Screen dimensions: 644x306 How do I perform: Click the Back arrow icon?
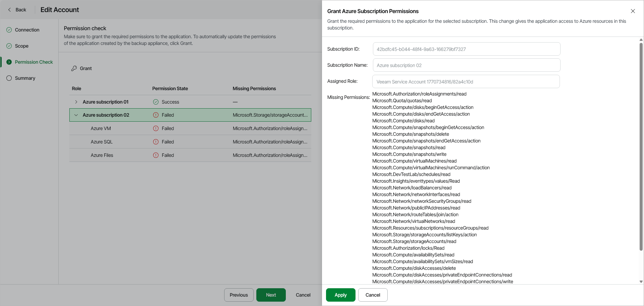point(9,10)
